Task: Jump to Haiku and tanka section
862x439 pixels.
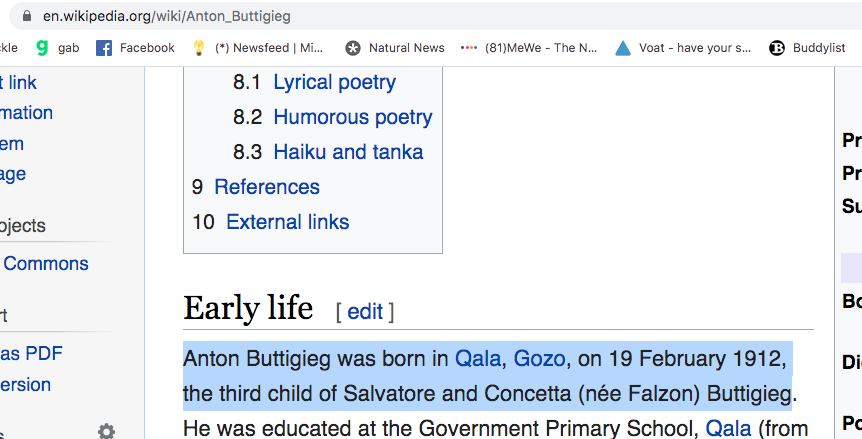Action: coord(349,152)
